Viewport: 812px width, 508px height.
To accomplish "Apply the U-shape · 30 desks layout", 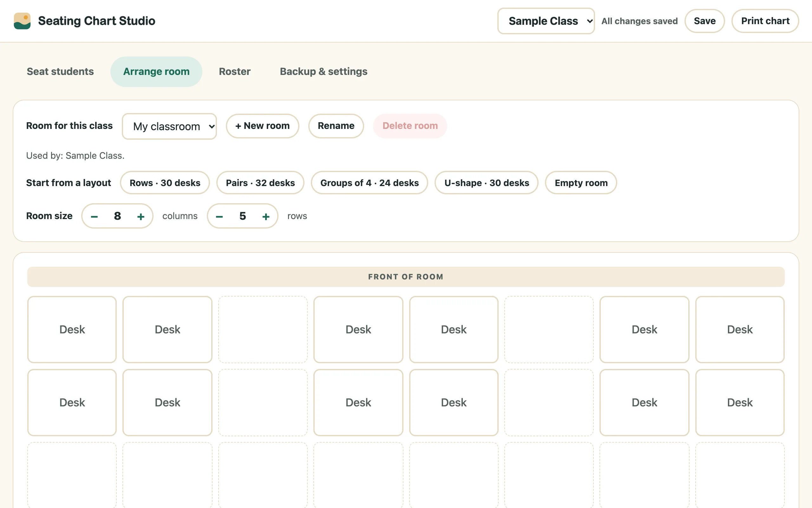I will pos(487,183).
